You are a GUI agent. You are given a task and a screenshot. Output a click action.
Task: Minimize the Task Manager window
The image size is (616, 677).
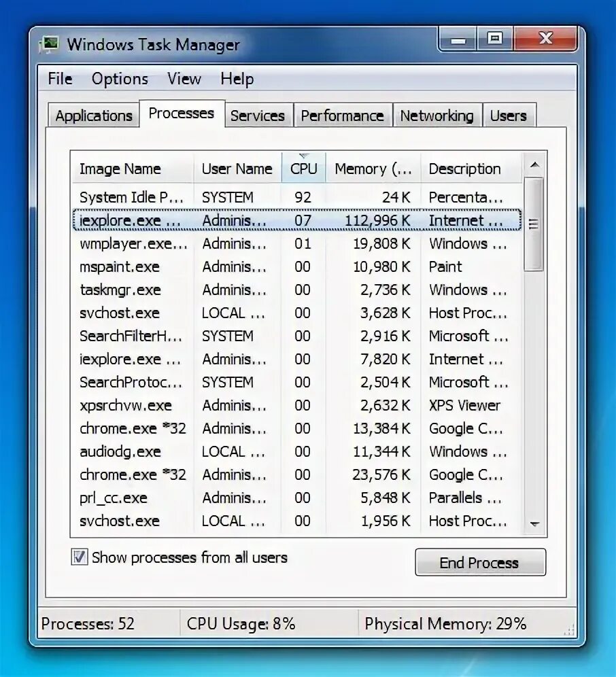pos(458,39)
